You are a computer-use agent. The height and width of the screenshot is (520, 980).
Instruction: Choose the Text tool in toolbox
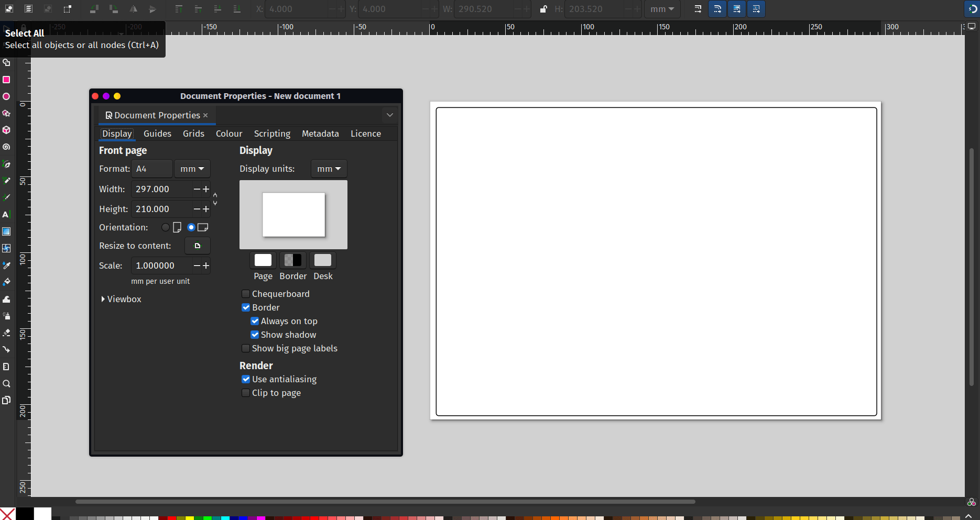[x=6, y=215]
